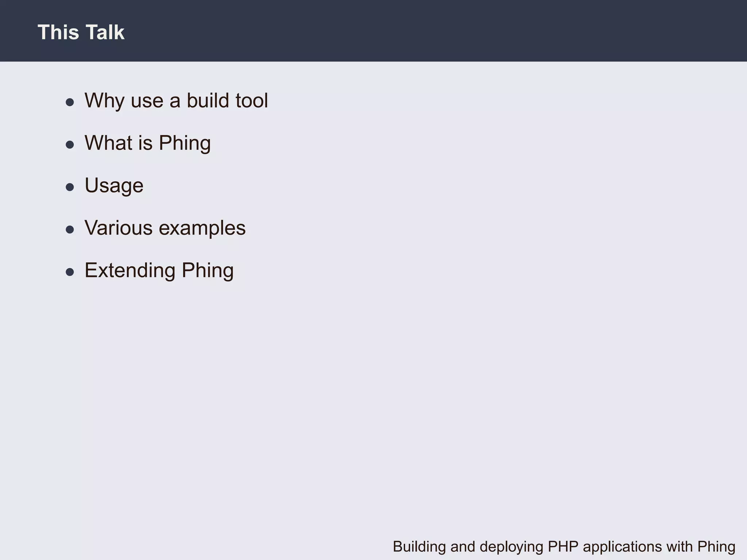747x560 pixels.
Task: Click the bullet dot beside "Usage"
Action: point(70,187)
